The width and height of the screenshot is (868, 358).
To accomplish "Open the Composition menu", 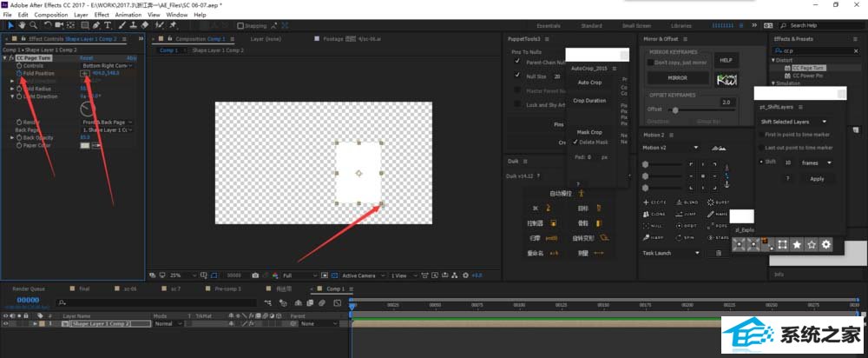I will pyautogui.click(x=50, y=15).
